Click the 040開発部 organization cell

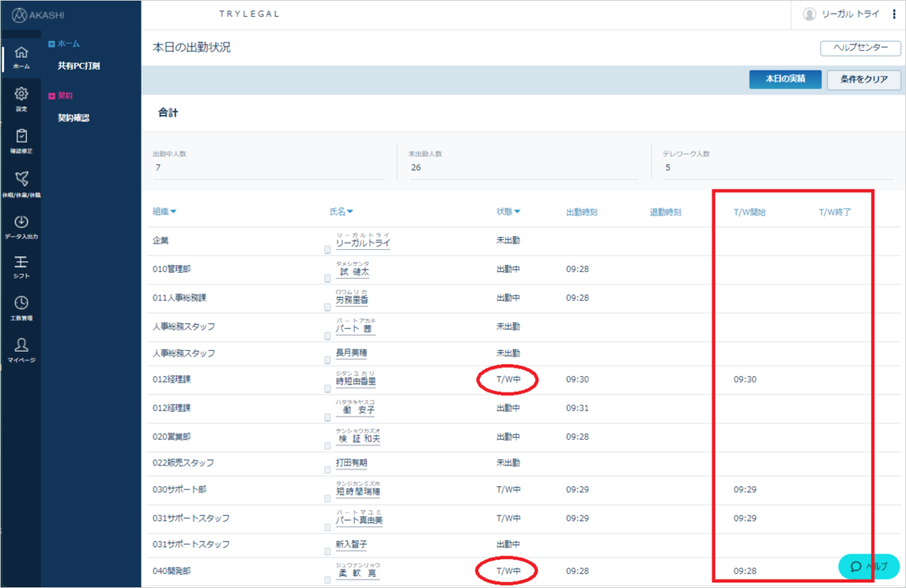[x=172, y=570]
